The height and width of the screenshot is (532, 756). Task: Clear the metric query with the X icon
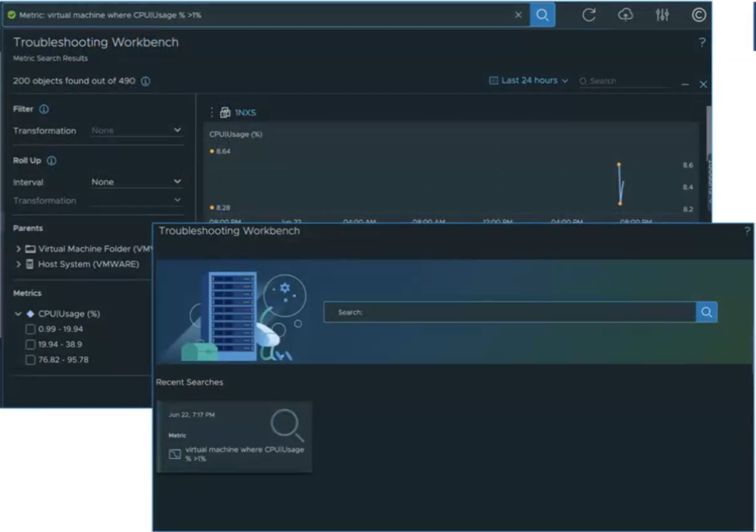tap(518, 15)
